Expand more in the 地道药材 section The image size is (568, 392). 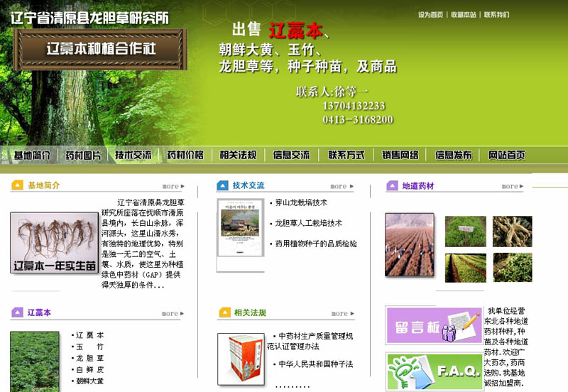coord(513,187)
